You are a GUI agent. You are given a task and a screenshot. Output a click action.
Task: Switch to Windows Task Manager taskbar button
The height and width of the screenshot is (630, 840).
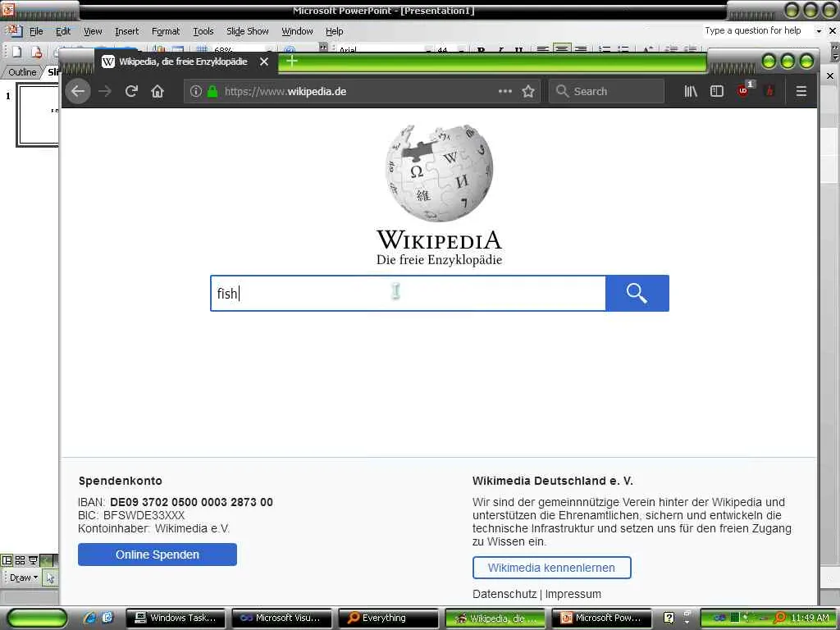(176, 618)
